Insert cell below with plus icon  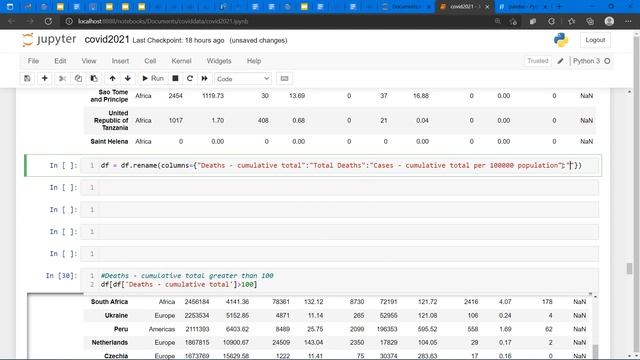[x=44, y=78]
